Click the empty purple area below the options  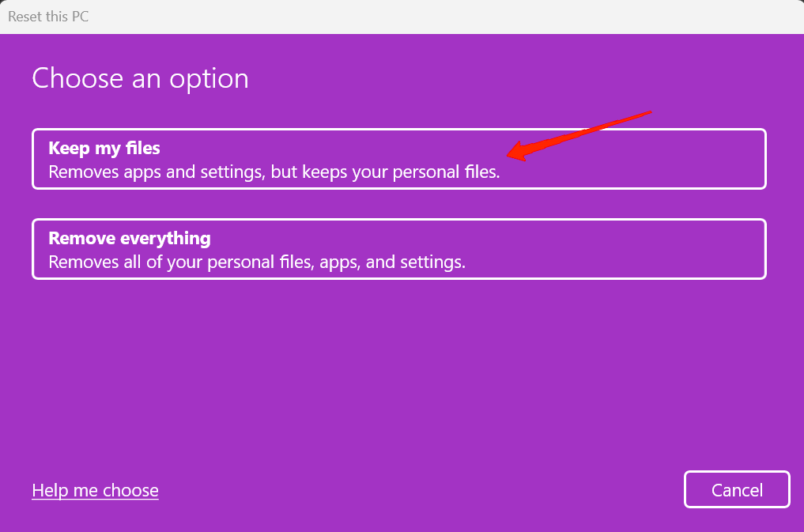[395, 372]
